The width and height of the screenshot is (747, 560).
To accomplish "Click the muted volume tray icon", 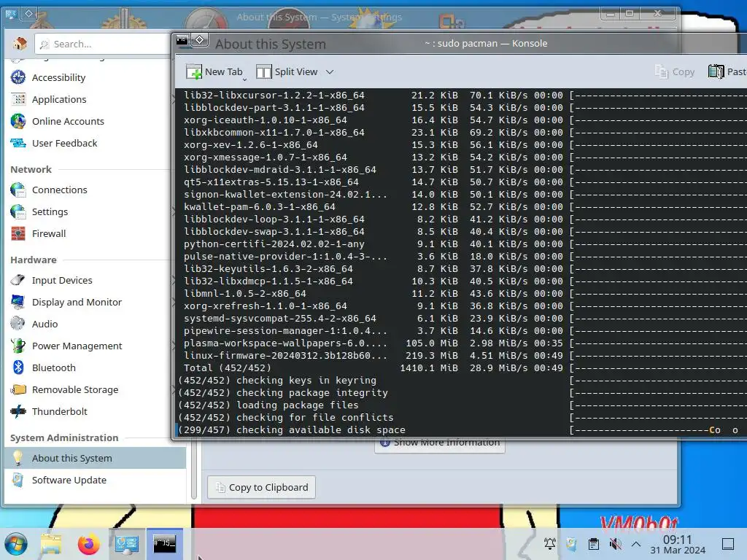I will coord(616,544).
